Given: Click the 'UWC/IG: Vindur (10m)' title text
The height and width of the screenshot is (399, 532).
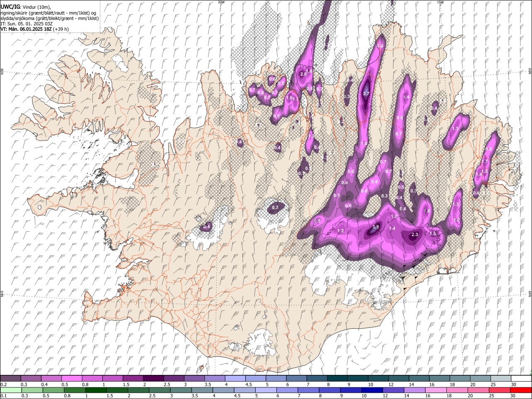Looking at the screenshot, I should pos(26,7).
